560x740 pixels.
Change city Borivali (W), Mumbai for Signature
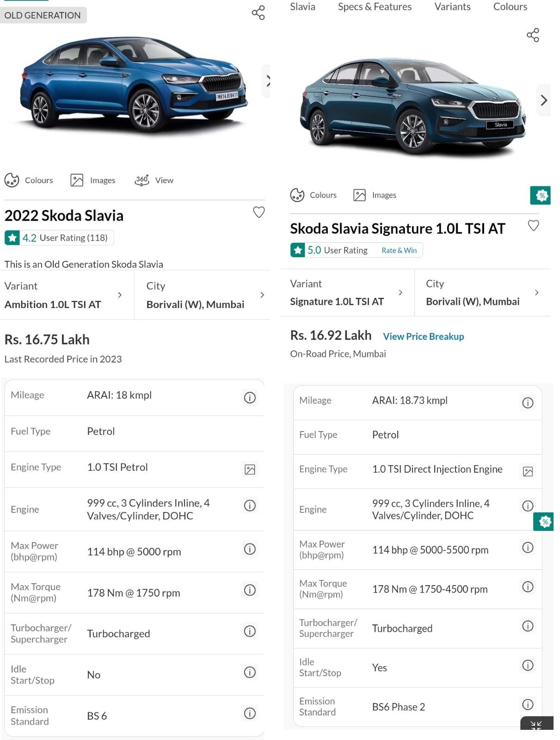[x=482, y=293]
